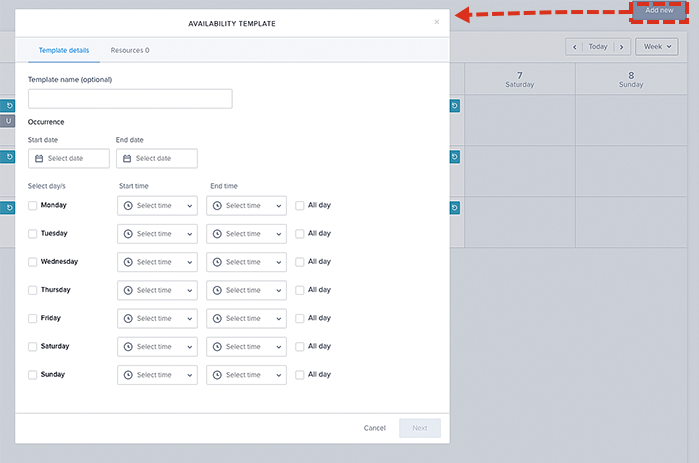Enable All day for Sunday
Image resolution: width=699 pixels, height=463 pixels.
pos(300,375)
